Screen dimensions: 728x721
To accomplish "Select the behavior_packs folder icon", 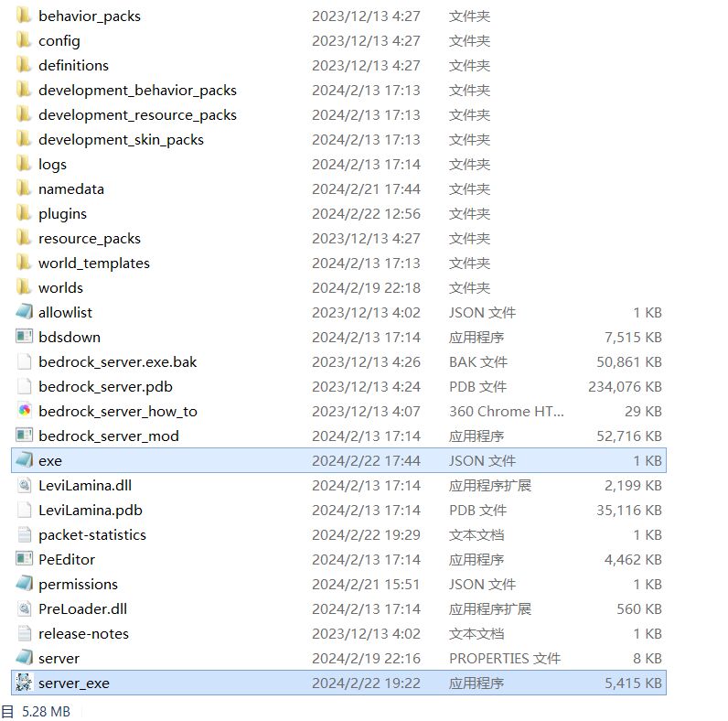I will pos(24,16).
